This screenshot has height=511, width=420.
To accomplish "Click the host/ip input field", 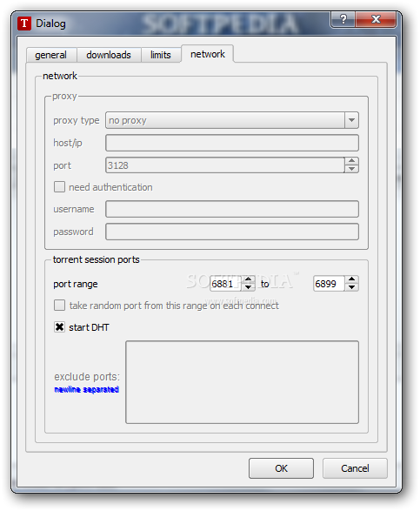I will 232,143.
